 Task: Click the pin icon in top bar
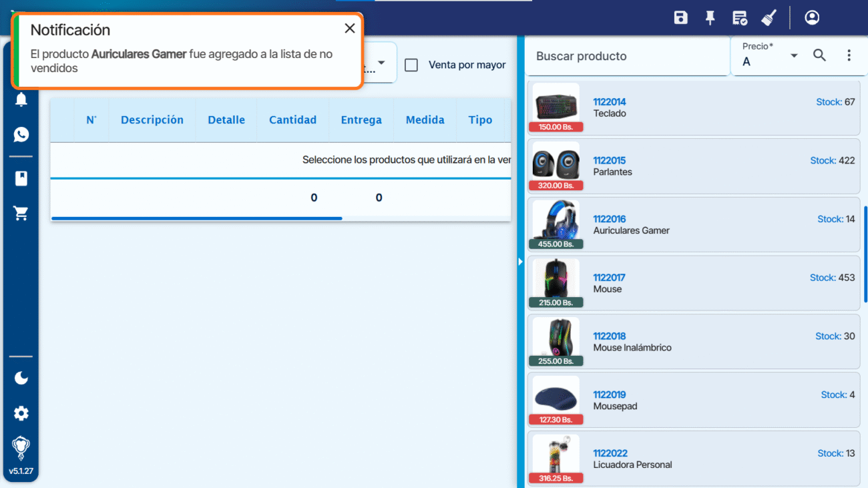[x=710, y=18]
